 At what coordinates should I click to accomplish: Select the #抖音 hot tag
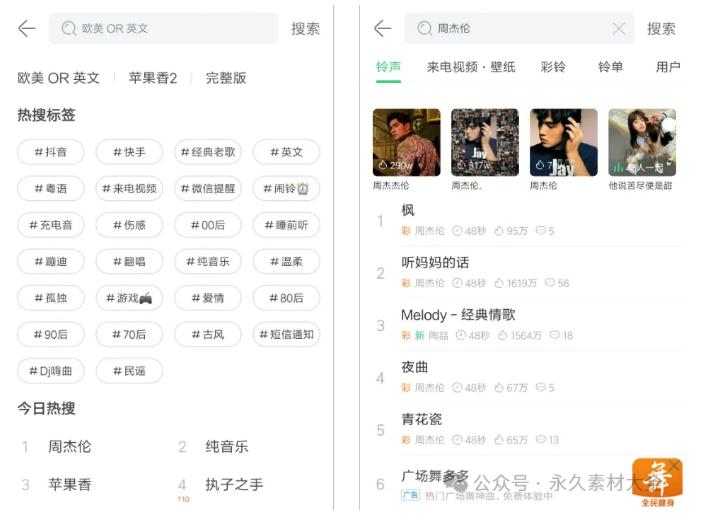51,152
